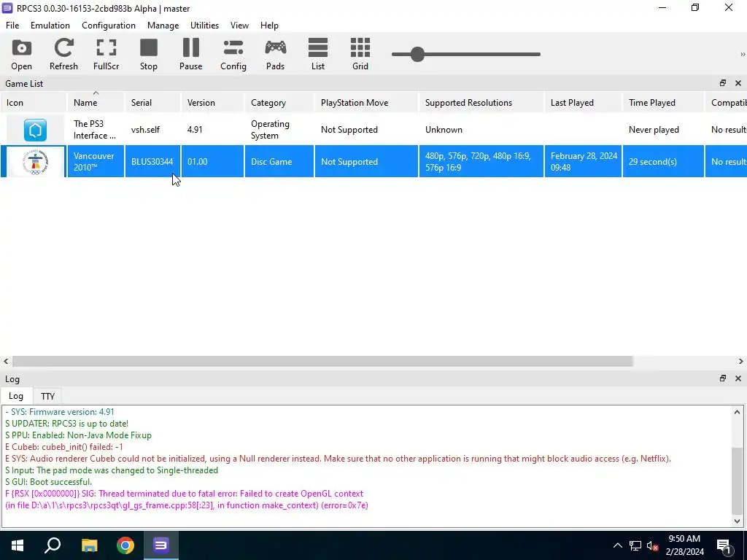Screen dimensions: 747x560
Task: Float the Log panel
Action: point(723,378)
